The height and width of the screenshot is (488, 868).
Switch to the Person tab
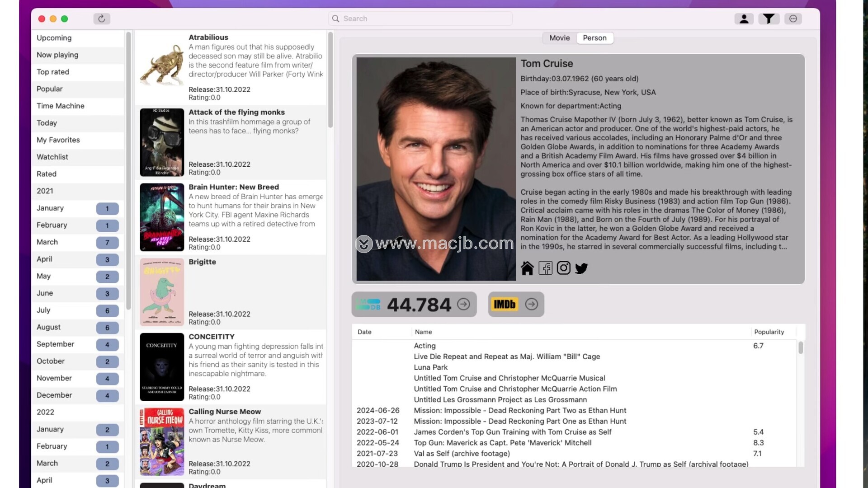595,38
